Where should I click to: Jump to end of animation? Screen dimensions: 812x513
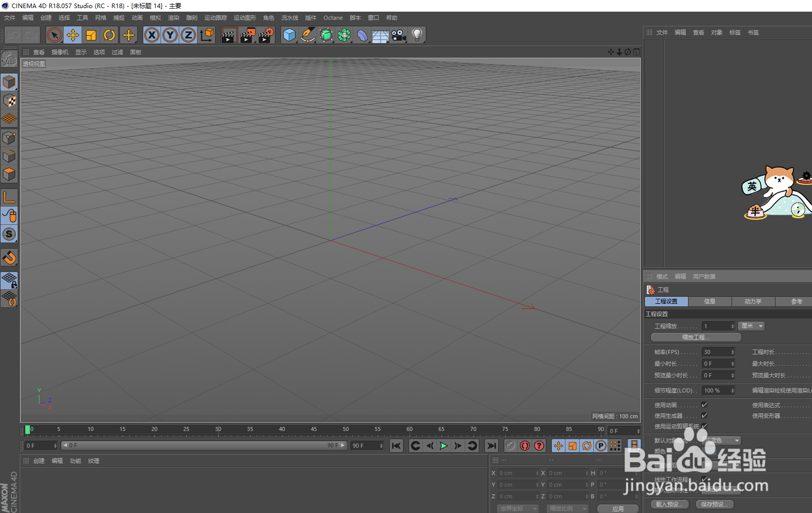pyautogui.click(x=491, y=446)
